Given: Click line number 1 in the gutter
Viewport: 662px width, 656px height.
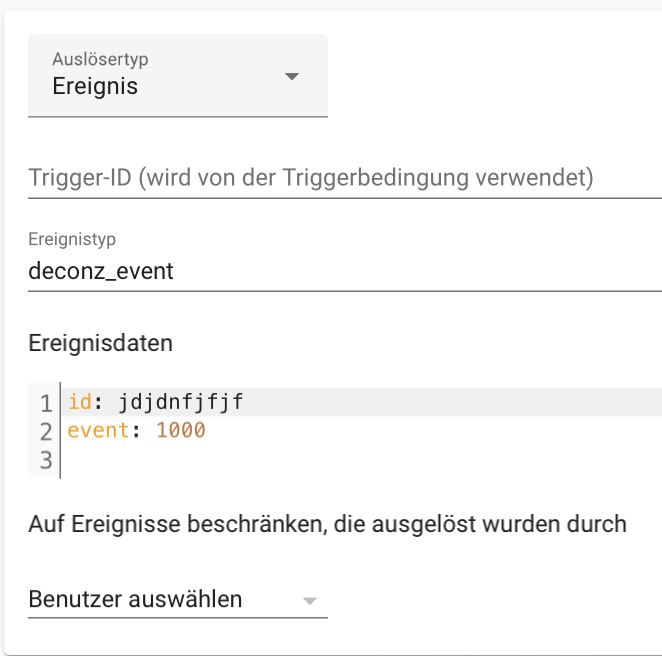Looking at the screenshot, I should coord(45,404).
